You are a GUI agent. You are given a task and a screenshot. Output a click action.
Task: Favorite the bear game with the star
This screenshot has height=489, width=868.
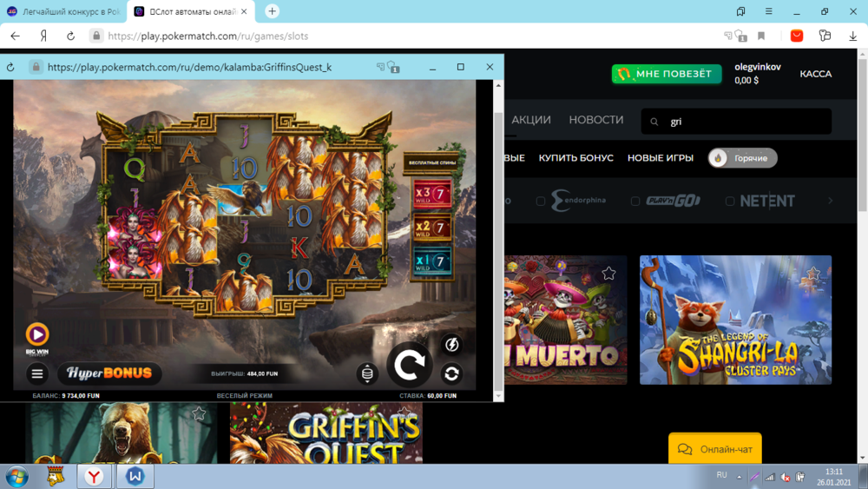click(199, 413)
